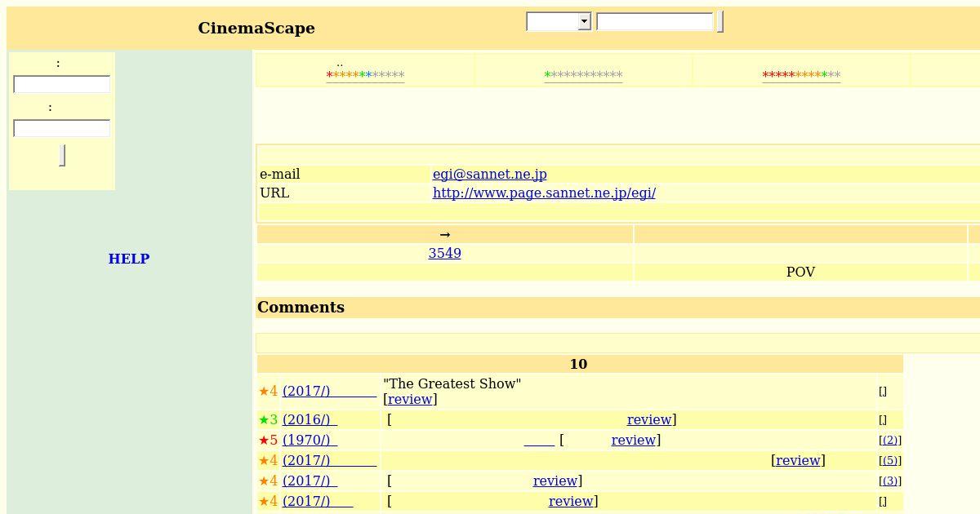Open the review link in the (2016/) row

click(x=649, y=419)
